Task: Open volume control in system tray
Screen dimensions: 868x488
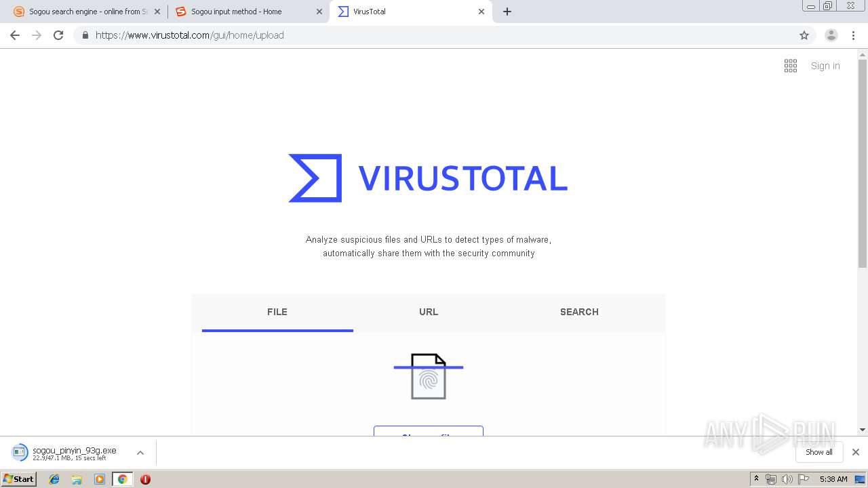Action: pos(787,479)
